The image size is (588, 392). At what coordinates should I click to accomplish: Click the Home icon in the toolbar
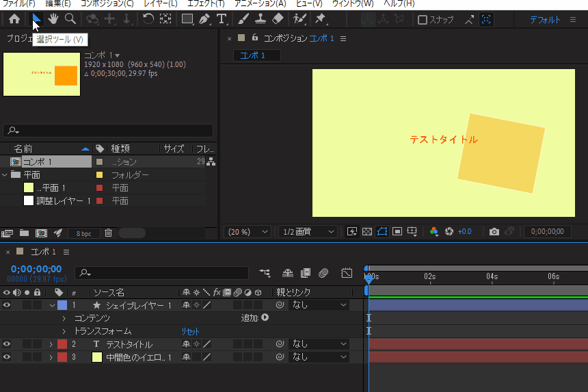click(x=14, y=18)
